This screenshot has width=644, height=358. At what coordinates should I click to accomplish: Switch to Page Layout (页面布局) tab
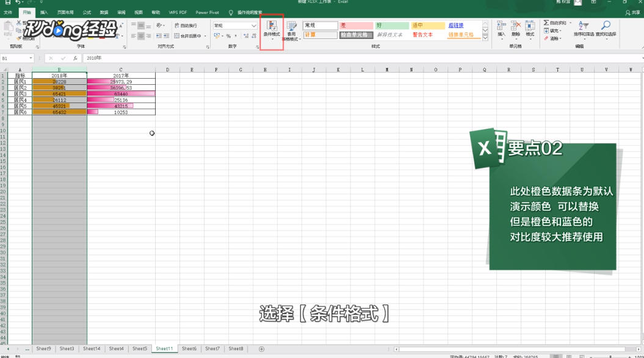click(x=66, y=13)
